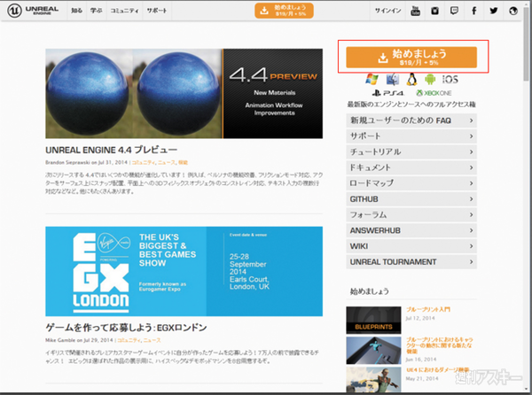Image resolution: width=532 pixels, height=395 pixels.
Task: Click the Unreal Engine logo
Action: (33, 11)
